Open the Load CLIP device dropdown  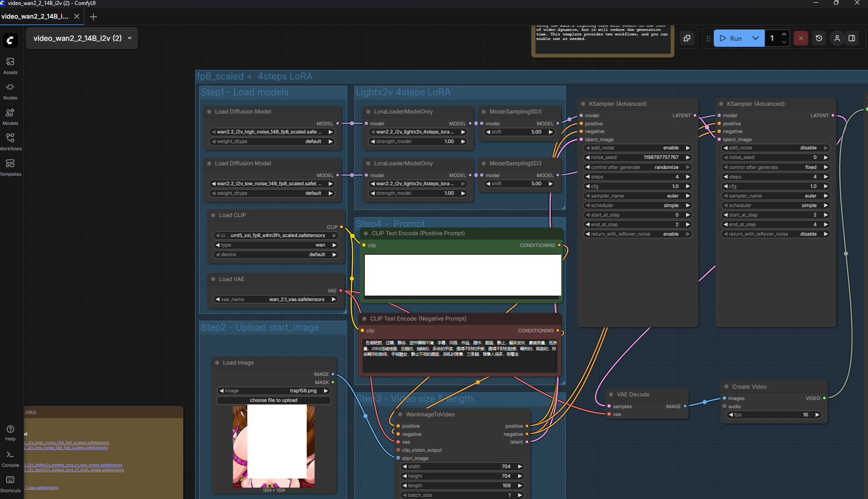pyautogui.click(x=276, y=255)
